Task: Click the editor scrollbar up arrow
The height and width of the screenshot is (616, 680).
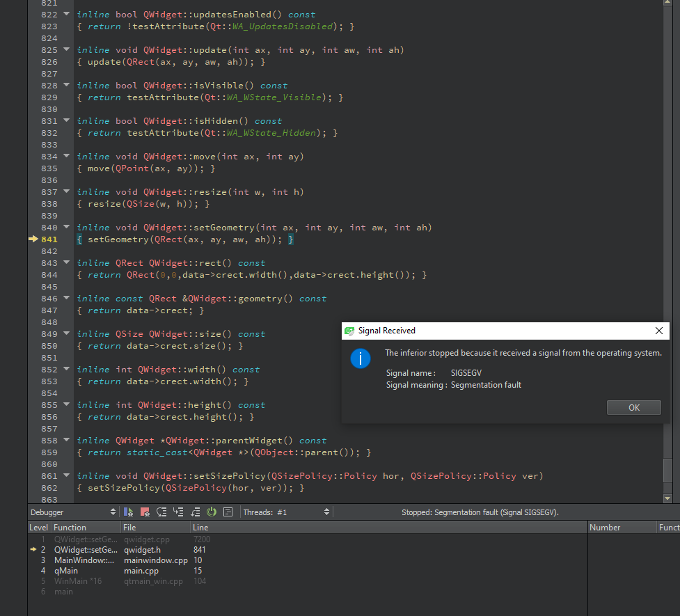Action: (667, 3)
